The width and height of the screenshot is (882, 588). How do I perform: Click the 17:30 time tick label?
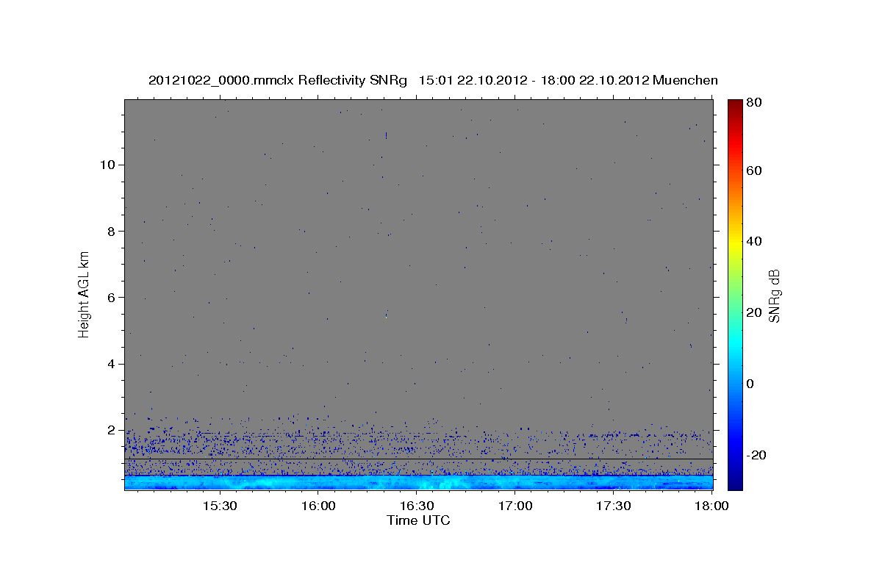click(613, 506)
